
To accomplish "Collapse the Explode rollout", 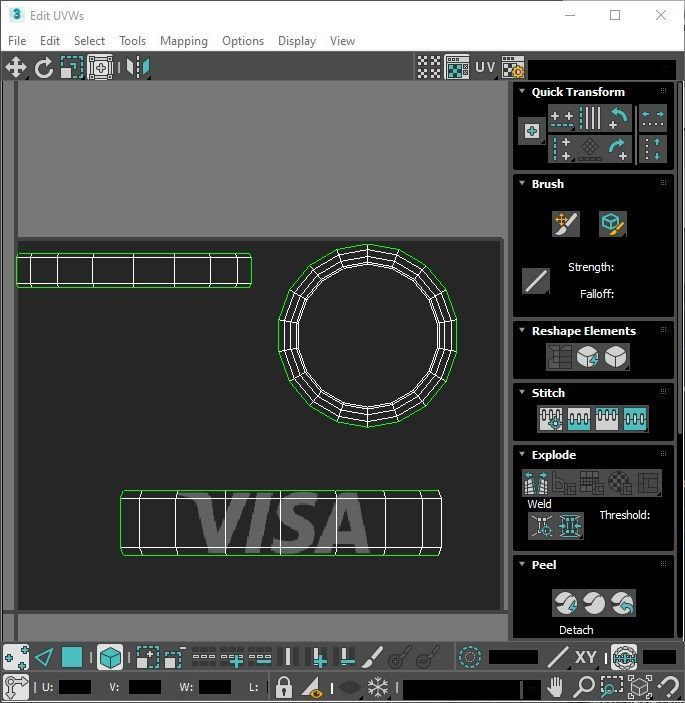I will click(522, 454).
